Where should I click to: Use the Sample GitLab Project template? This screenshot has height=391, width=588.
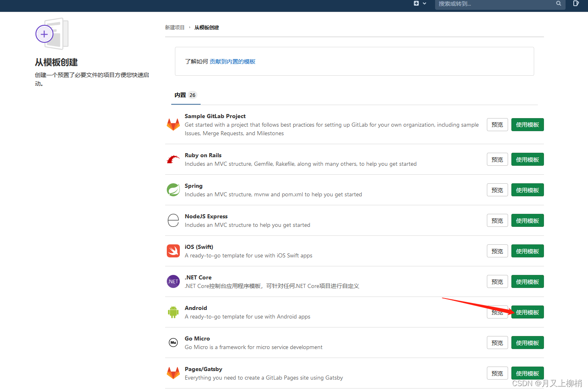[528, 125]
